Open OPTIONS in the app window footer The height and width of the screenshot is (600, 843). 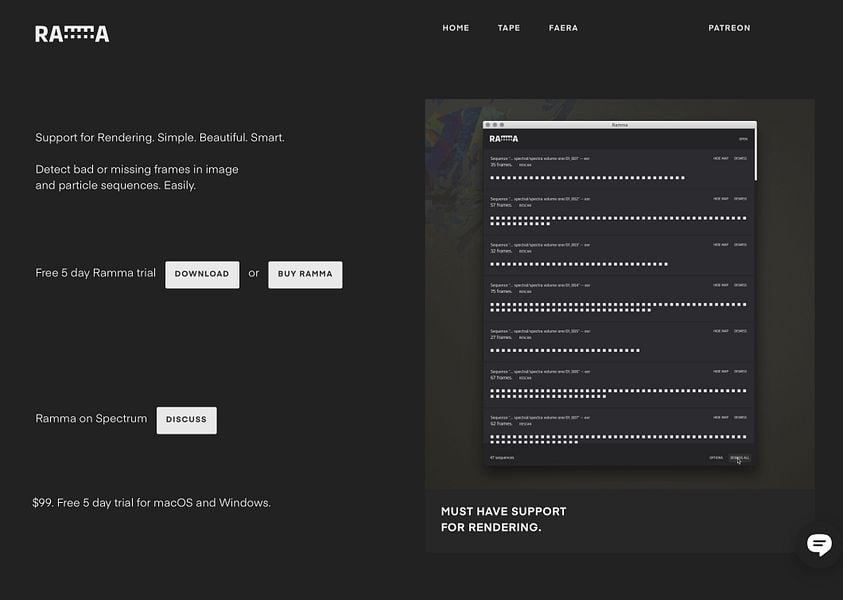(x=716, y=458)
